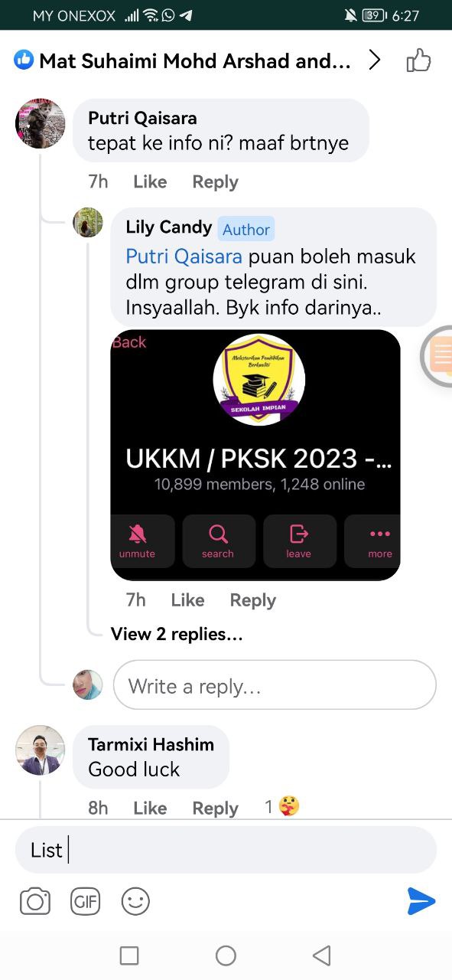This screenshot has width=452, height=980.
Task: Tap Android back triangle navigation button
Action: click(322, 955)
